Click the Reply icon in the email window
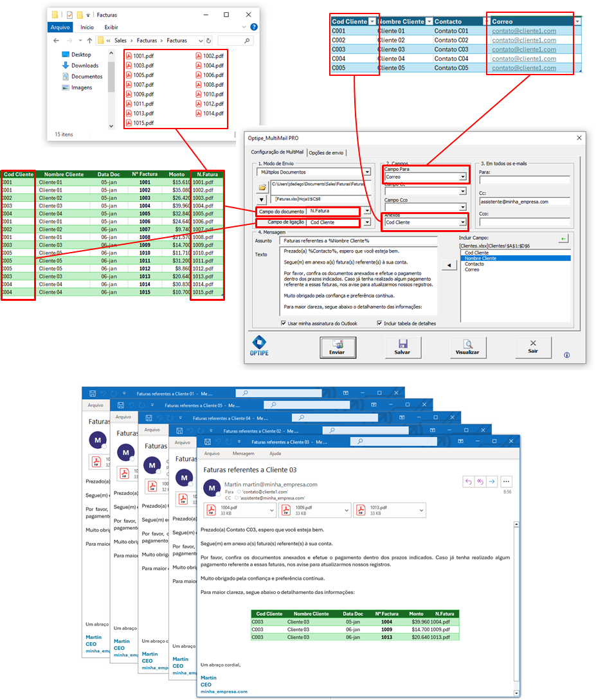 [468, 481]
